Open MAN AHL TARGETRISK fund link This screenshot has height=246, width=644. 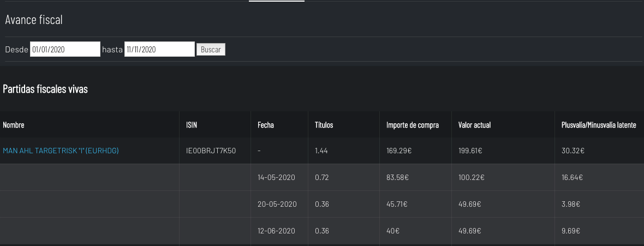pyautogui.click(x=61, y=151)
